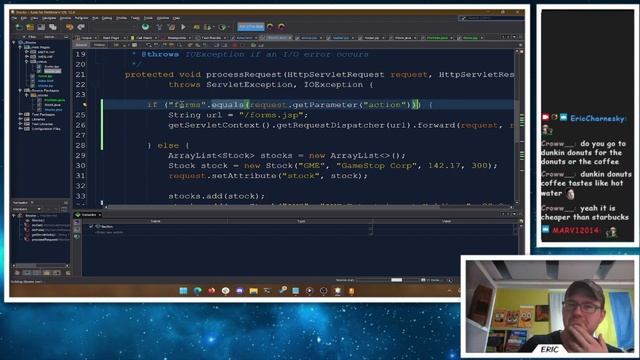Click the memory usage bar in the toolbar
640x360 pixels.
[251, 27]
